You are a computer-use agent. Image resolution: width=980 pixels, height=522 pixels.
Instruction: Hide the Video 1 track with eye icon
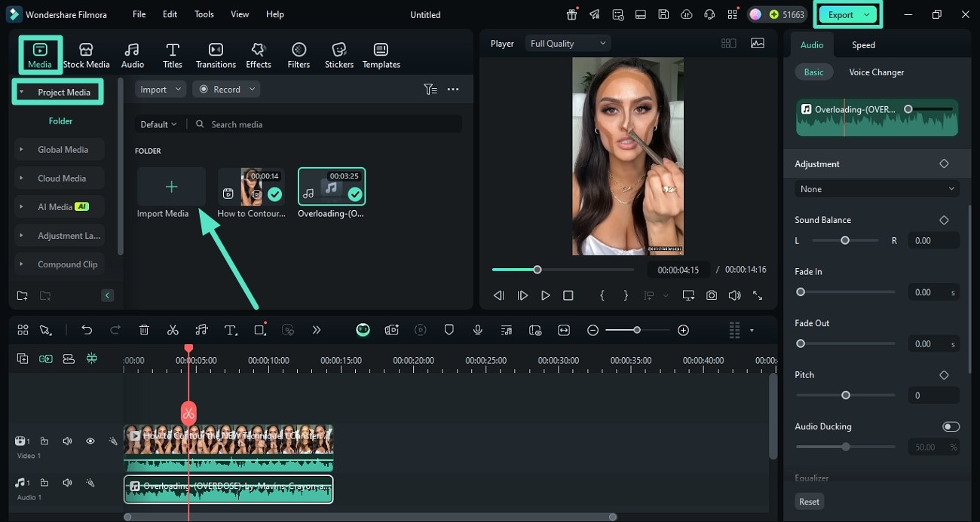(x=90, y=441)
